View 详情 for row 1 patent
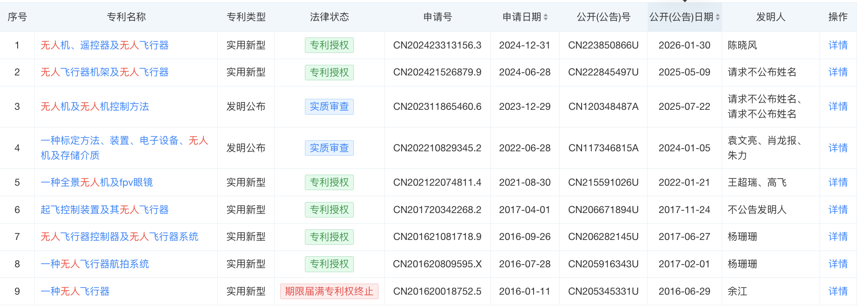 (838, 45)
